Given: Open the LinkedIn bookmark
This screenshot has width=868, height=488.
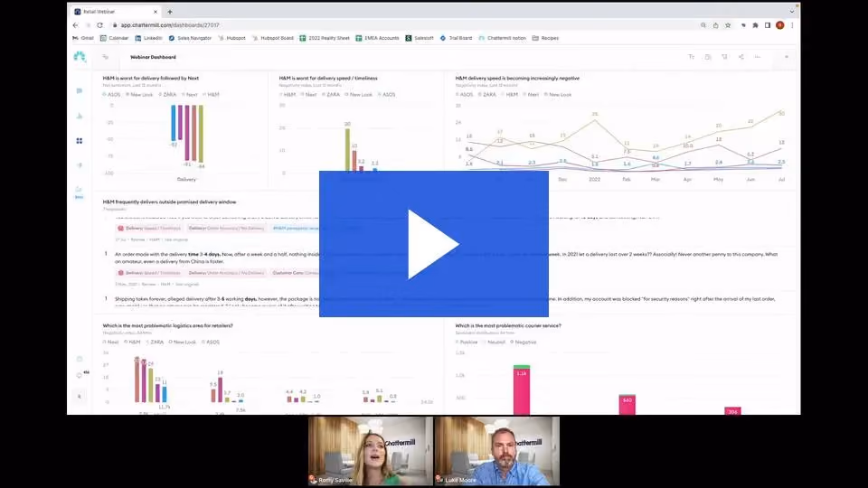Looking at the screenshot, I should coord(148,38).
